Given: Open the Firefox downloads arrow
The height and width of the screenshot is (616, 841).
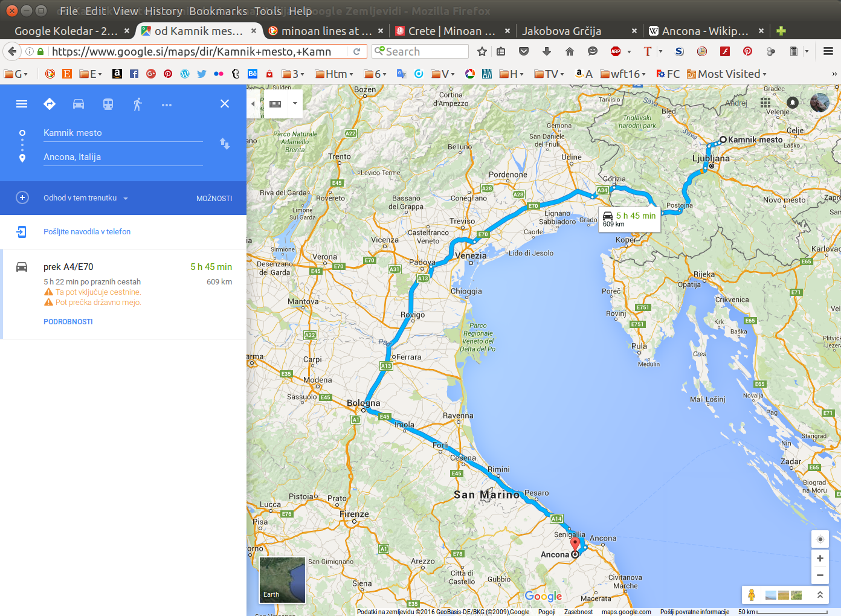Looking at the screenshot, I should 547,51.
